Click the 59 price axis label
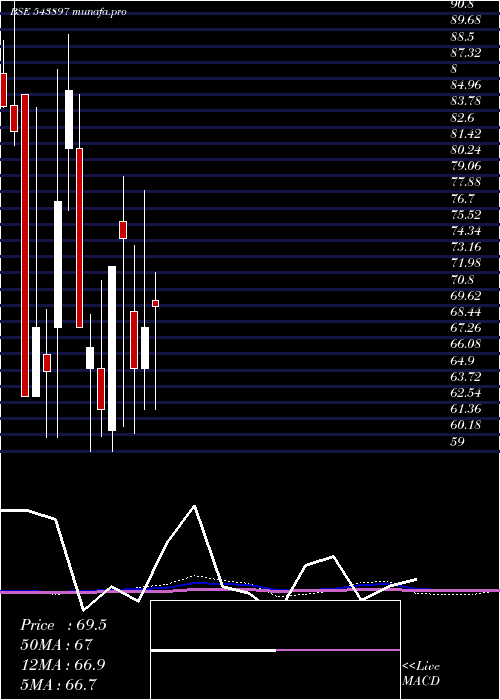Image resolution: width=500 pixels, height=700 pixels. pos(458,441)
